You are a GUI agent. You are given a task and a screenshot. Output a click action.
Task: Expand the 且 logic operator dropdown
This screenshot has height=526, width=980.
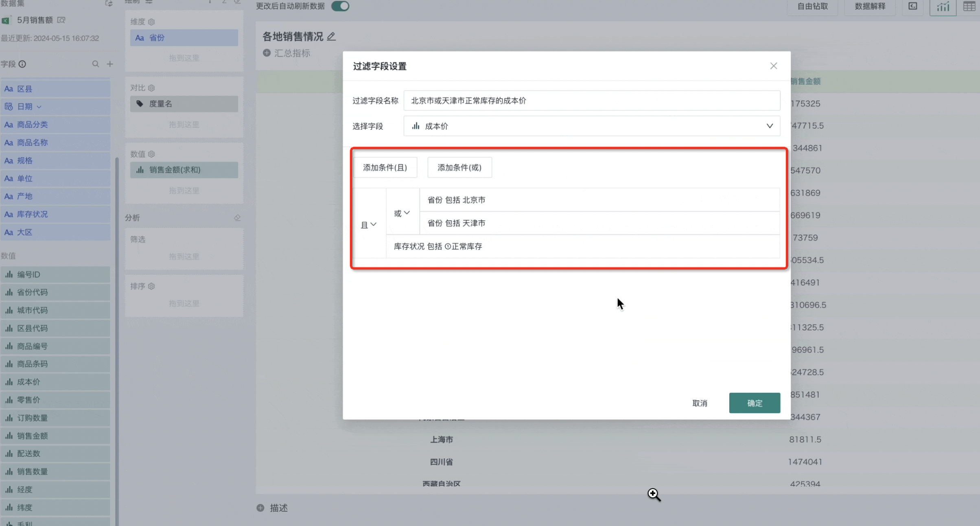pos(369,224)
